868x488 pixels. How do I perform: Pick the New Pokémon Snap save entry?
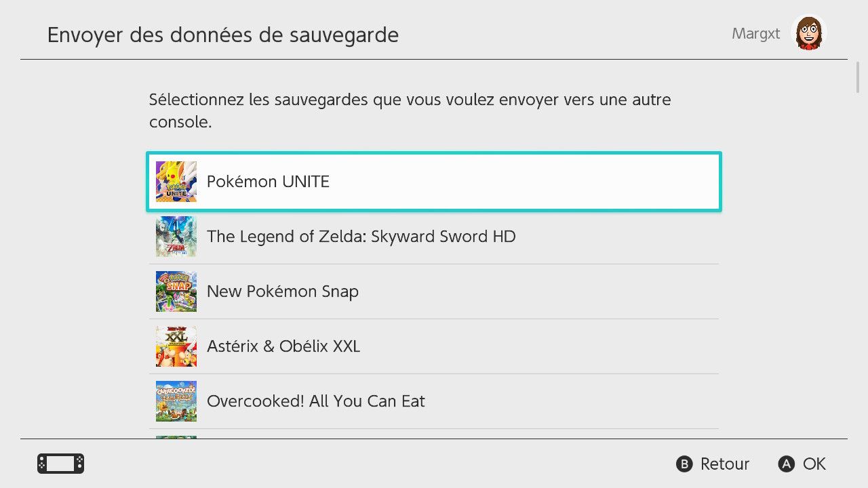(x=434, y=291)
